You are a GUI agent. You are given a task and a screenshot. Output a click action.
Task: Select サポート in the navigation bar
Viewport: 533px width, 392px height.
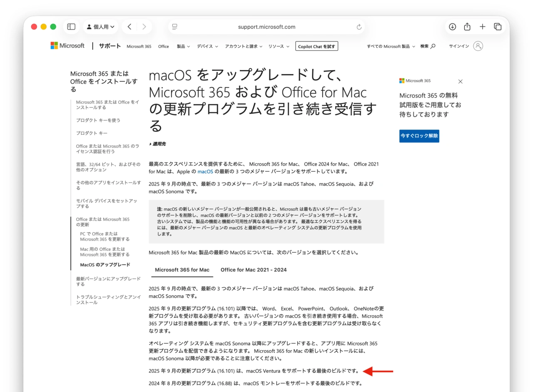[x=109, y=46]
